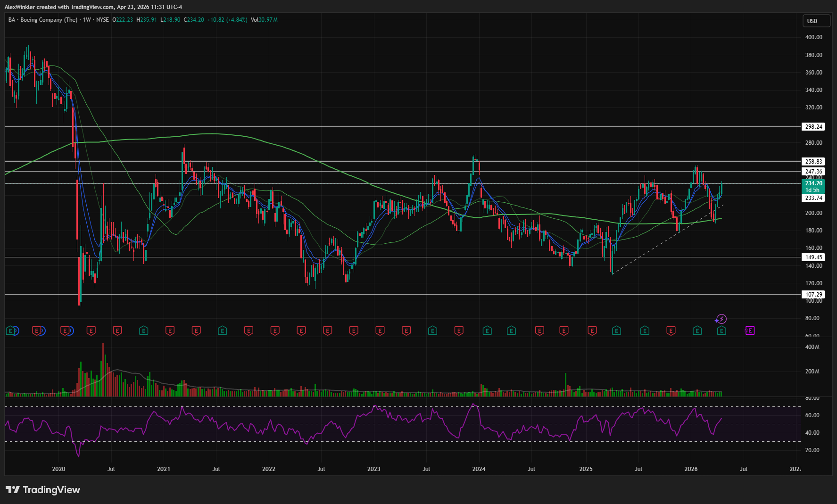Select the 298.24 horizontal level label
The width and height of the screenshot is (837, 504).
coord(813,127)
